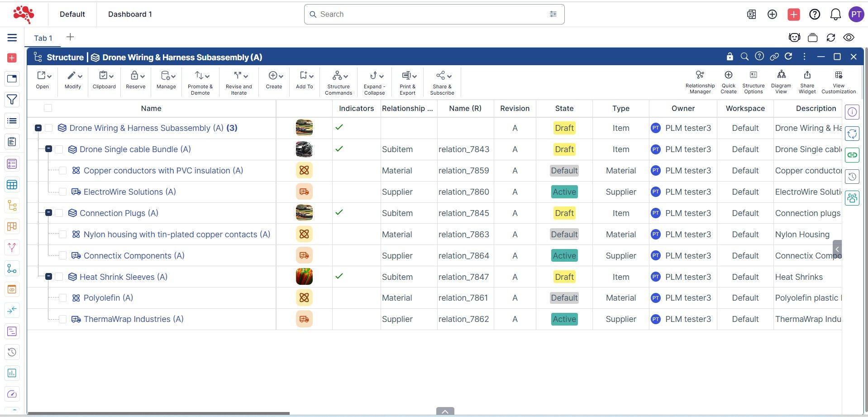Click the Quick Create icon
The height and width of the screenshot is (417, 868).
pos(728,81)
